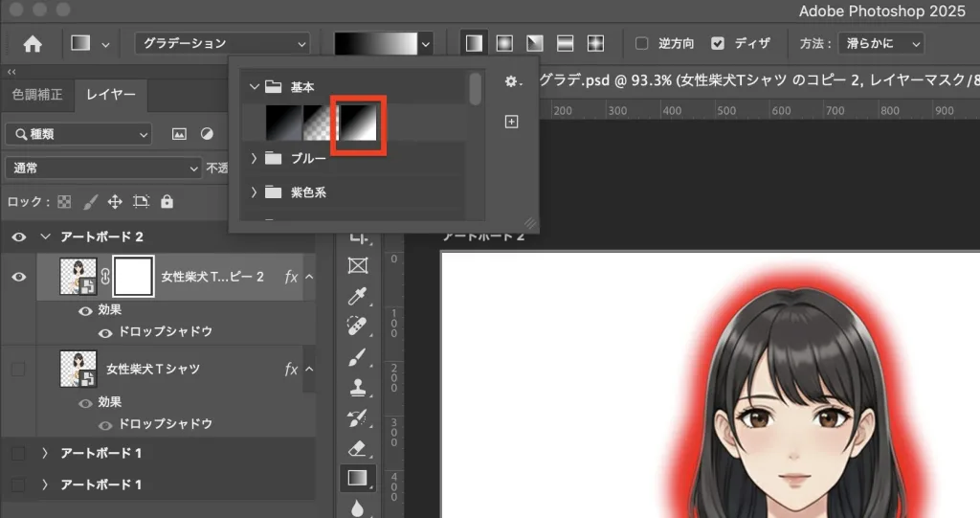The image size is (980, 518).
Task: Select the Brush tool in toolbar
Action: pos(359,358)
